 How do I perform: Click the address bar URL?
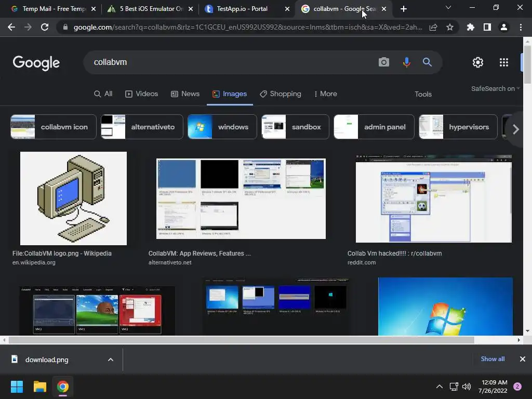(x=248, y=27)
